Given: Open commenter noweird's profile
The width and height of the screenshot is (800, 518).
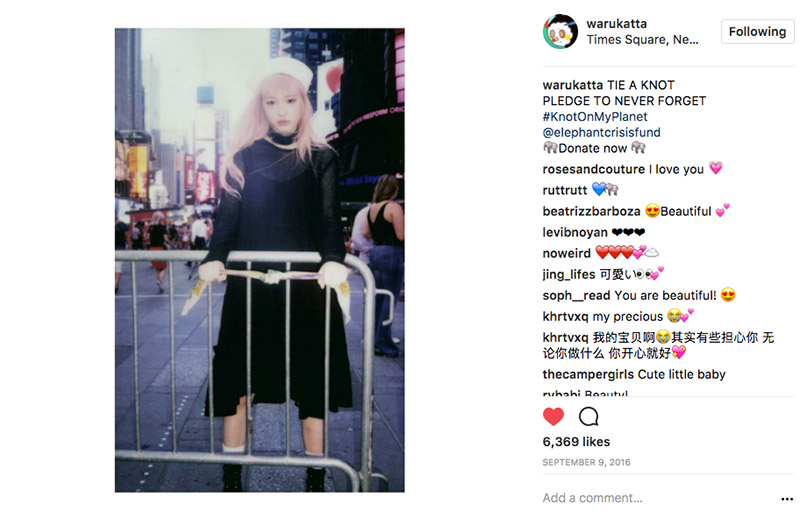Looking at the screenshot, I should (x=566, y=253).
